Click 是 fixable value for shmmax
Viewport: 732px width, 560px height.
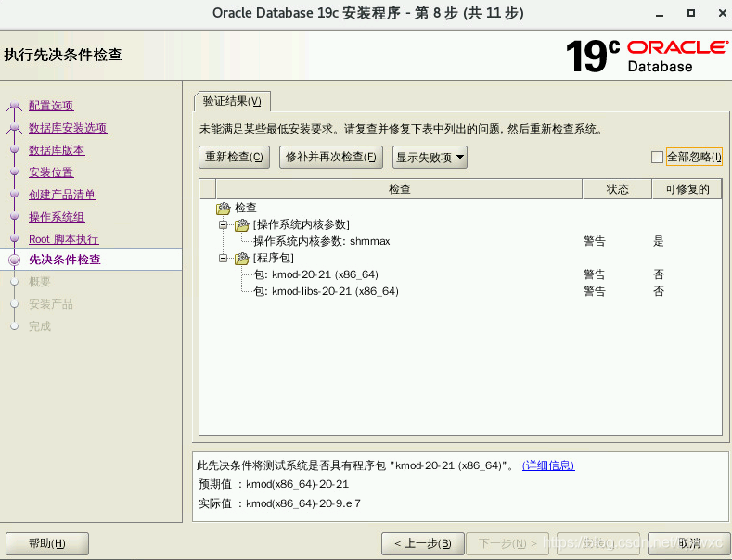tap(658, 241)
